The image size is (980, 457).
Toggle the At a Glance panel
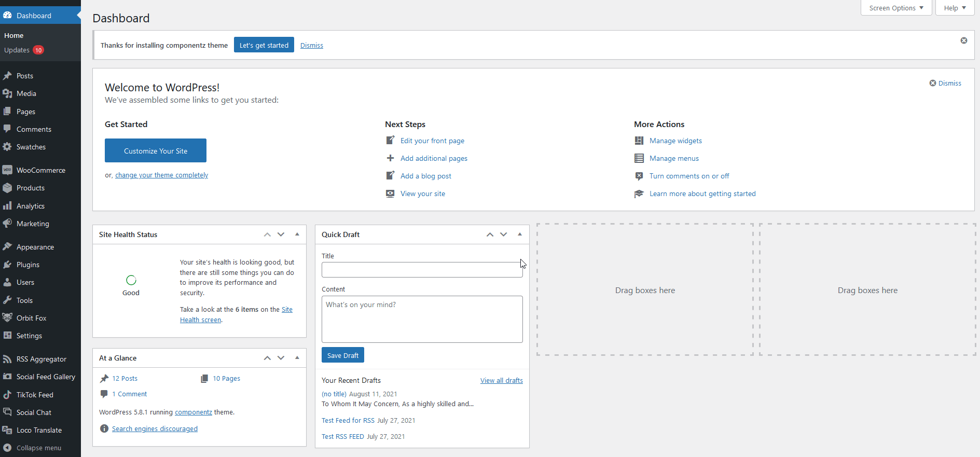tap(297, 358)
